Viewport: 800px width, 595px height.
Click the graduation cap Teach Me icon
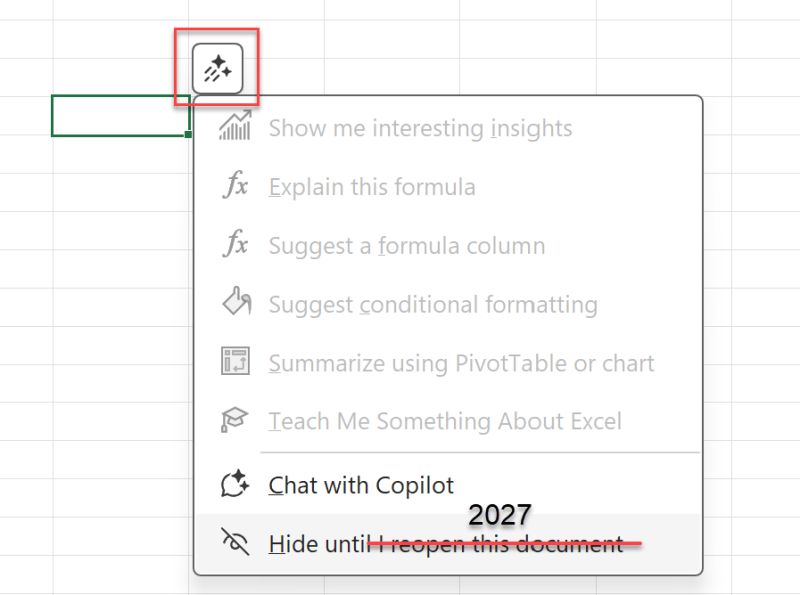pyautogui.click(x=235, y=421)
